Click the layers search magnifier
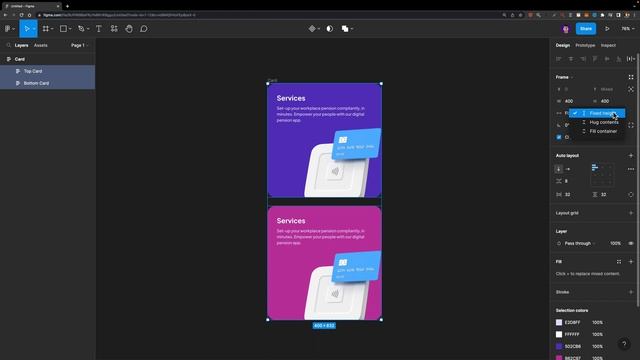This screenshot has height=360, width=640. pos(8,45)
